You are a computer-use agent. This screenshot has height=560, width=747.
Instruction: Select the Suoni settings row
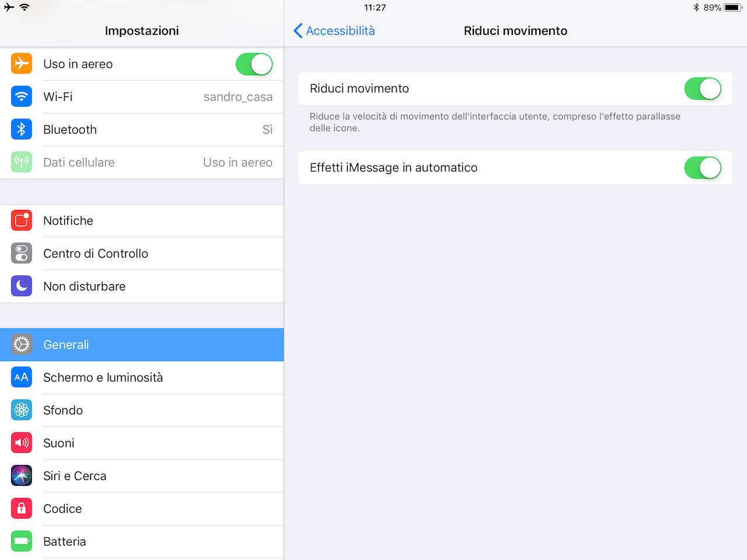click(142, 443)
